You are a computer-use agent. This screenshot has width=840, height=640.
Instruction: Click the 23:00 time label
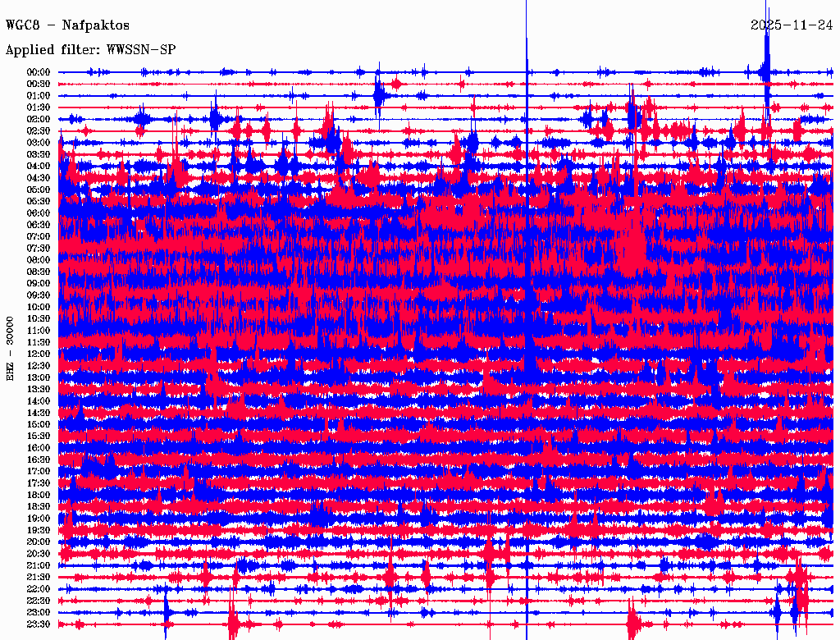coord(39,613)
